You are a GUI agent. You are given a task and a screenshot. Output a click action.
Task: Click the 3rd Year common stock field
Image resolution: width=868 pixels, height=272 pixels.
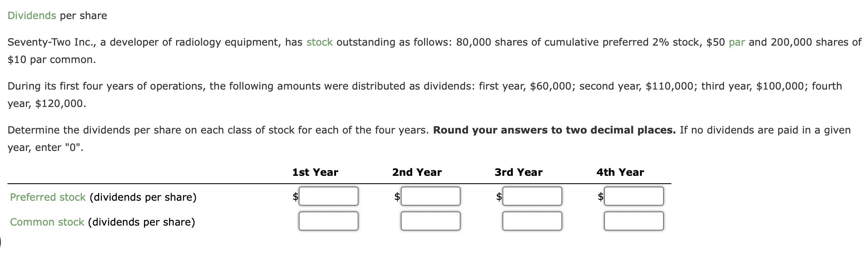pos(532,221)
